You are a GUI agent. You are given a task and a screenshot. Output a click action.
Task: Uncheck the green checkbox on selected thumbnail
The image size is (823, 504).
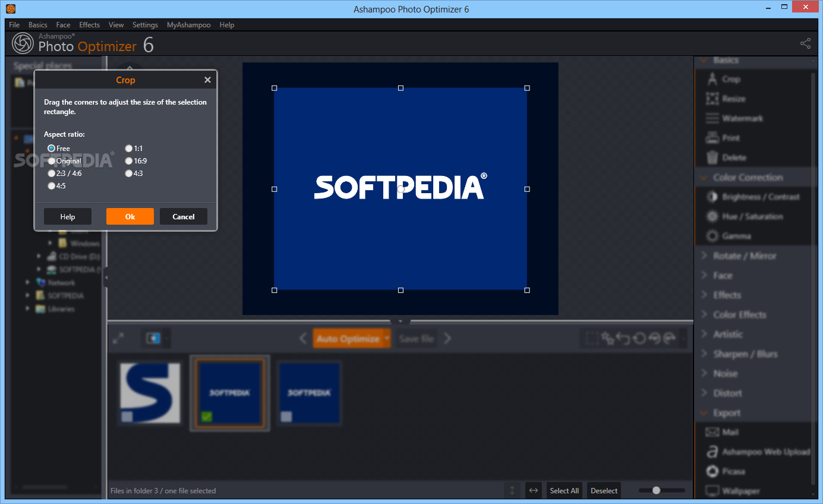pos(206,417)
